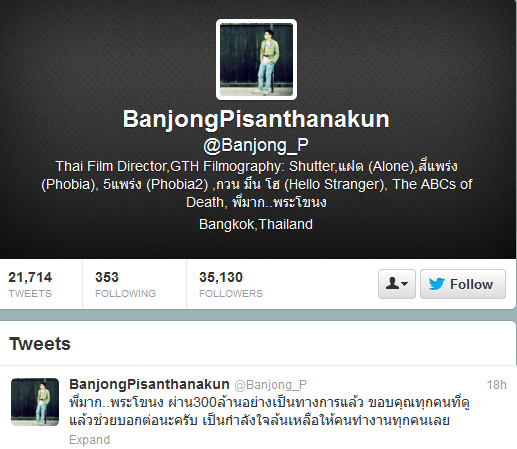The height and width of the screenshot is (449, 517).
Task: Select the Tweets section heading
Action: [x=40, y=344]
